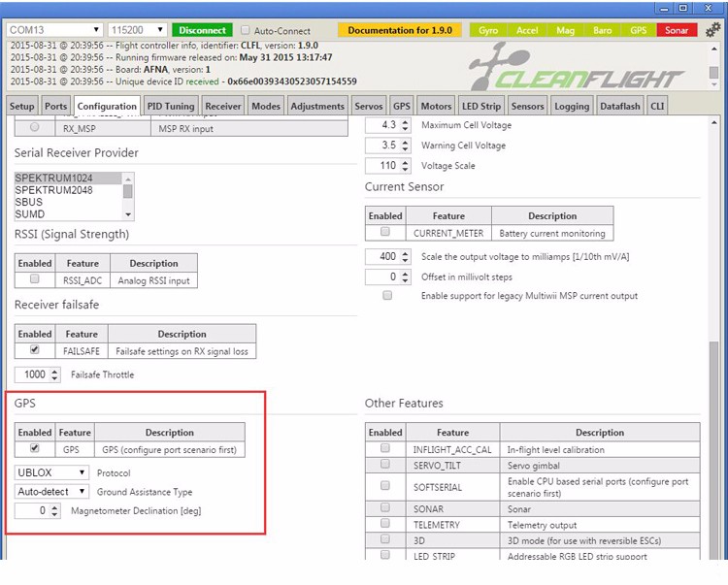Click the GPS sensor status indicator
The width and height of the screenshot is (728, 585).
(x=638, y=30)
